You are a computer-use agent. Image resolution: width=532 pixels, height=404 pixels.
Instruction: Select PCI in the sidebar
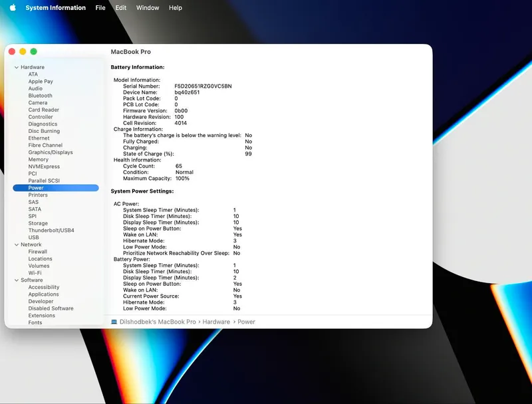tap(33, 173)
